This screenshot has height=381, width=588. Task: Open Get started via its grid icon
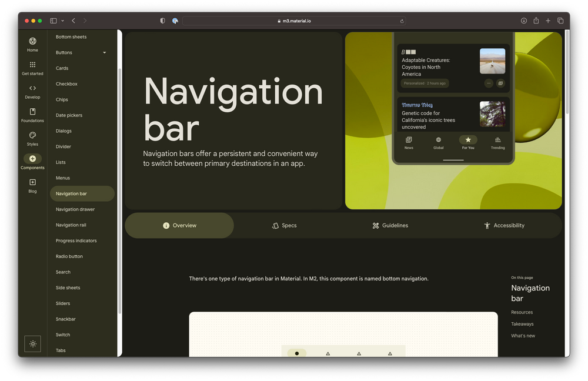[32, 65]
